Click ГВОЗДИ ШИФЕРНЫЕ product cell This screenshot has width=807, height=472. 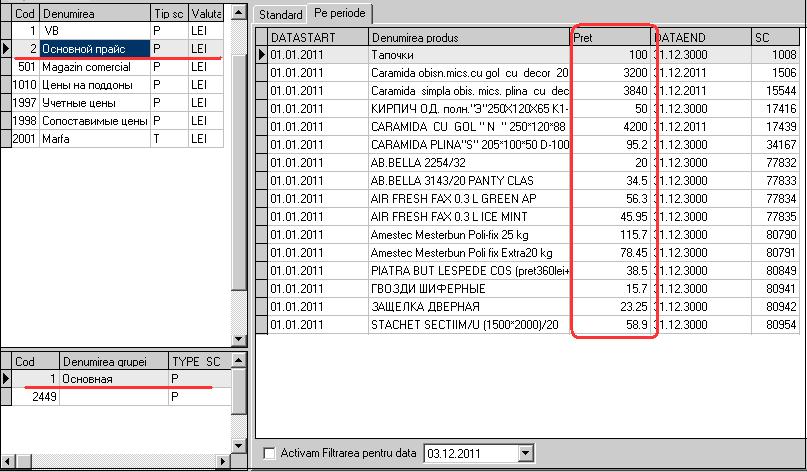(x=469, y=289)
